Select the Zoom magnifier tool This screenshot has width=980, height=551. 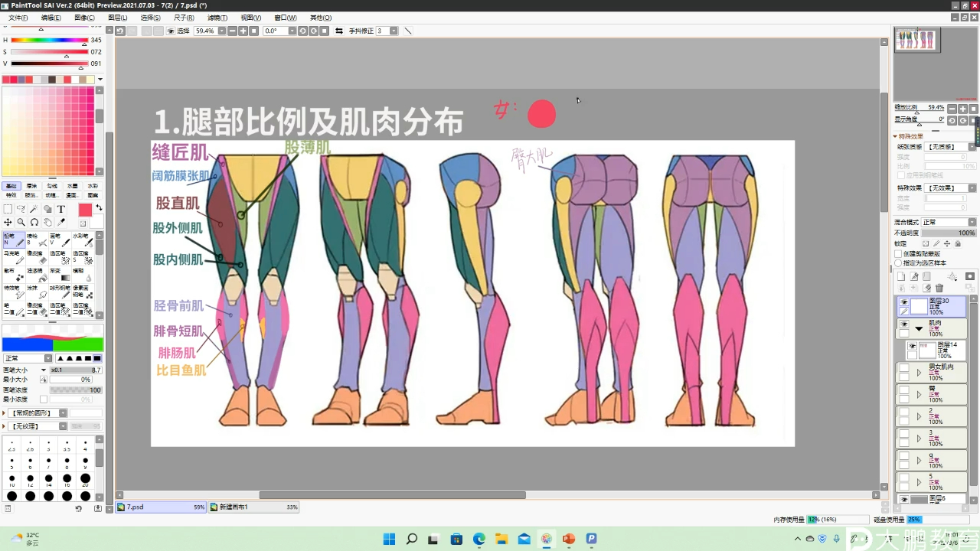point(21,223)
